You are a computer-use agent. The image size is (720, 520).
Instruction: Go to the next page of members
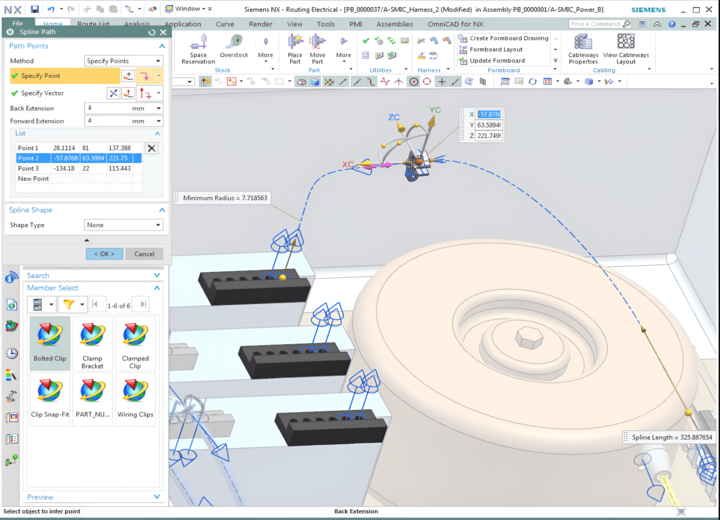(x=143, y=305)
